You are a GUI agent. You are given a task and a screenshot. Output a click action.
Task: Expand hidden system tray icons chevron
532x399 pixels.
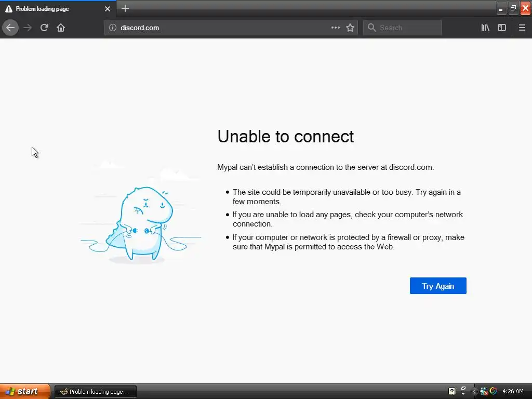[x=475, y=392]
